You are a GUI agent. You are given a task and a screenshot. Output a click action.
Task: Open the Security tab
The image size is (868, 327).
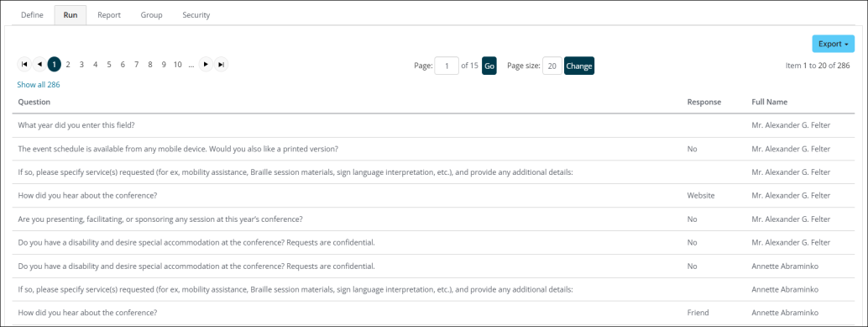[196, 15]
